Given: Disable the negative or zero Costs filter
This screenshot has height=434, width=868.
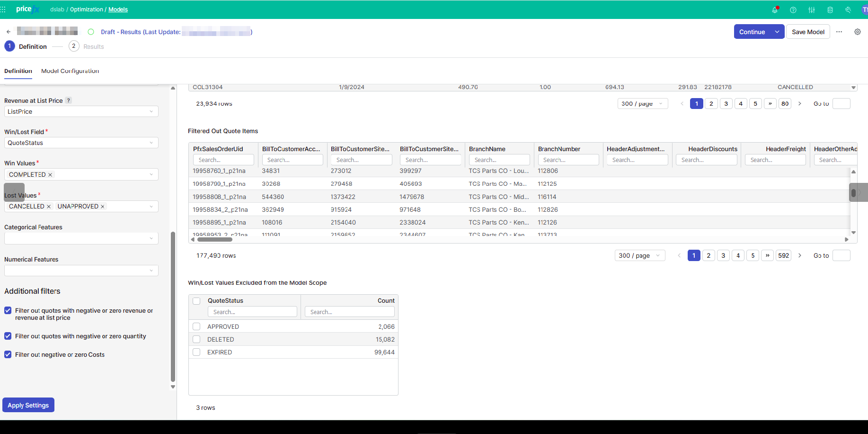Looking at the screenshot, I should 8,354.
